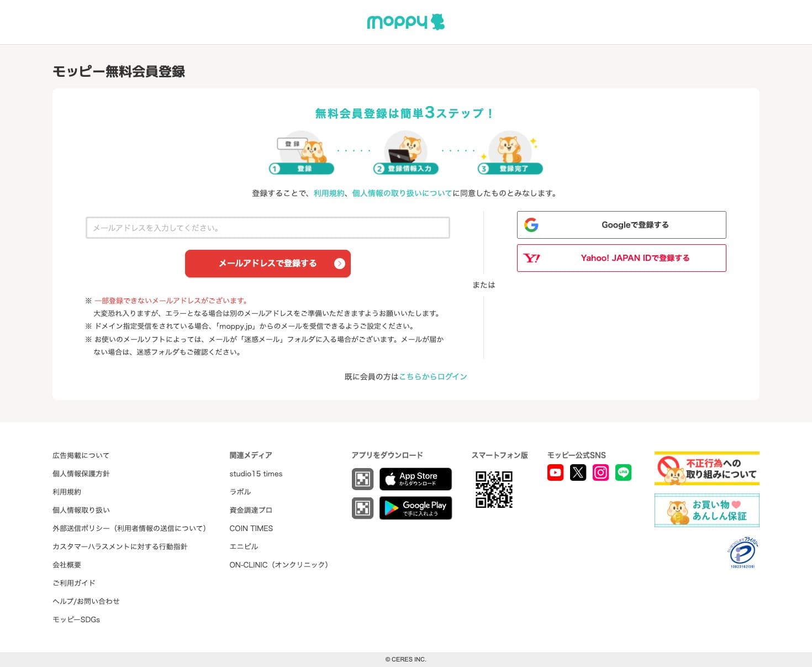The height and width of the screenshot is (667, 812).
Task: Open studio15 times media link
Action: point(256,474)
